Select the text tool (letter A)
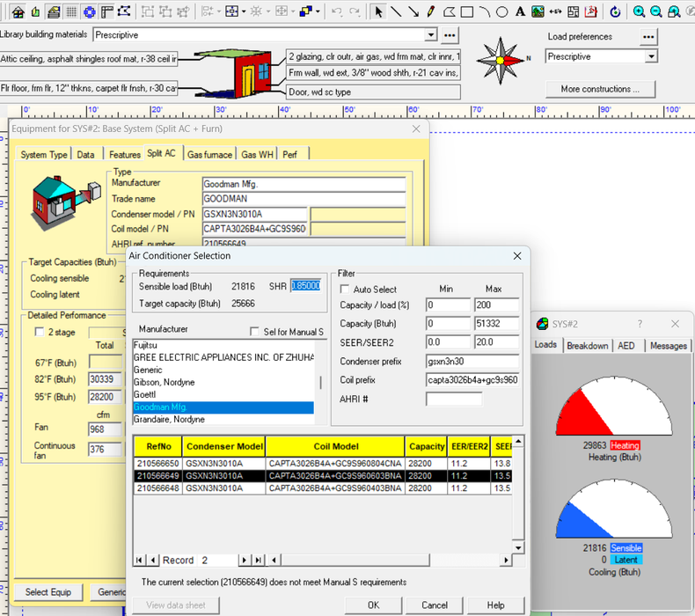This screenshot has width=695, height=616. pyautogui.click(x=520, y=12)
